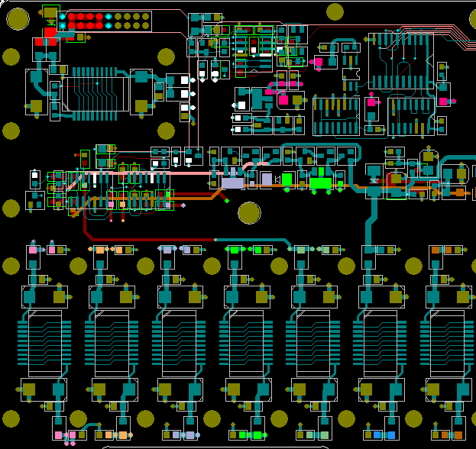476x449 pixels.
Task: Select the second IC from left in bottom row
Action: tap(112, 337)
